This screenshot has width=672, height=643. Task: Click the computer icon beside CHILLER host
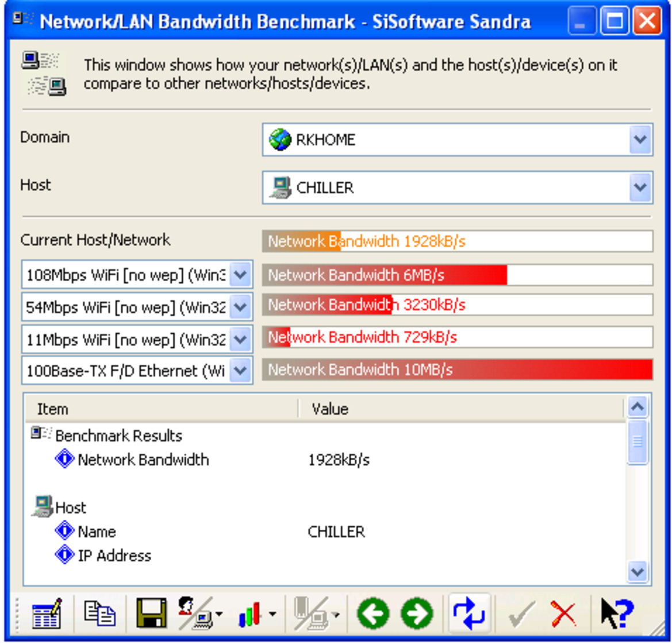(x=281, y=187)
